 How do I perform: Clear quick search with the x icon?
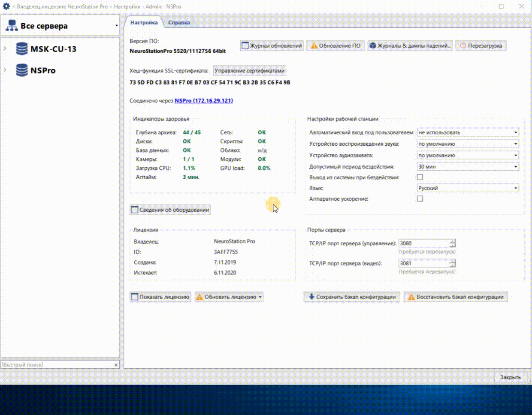click(116, 365)
